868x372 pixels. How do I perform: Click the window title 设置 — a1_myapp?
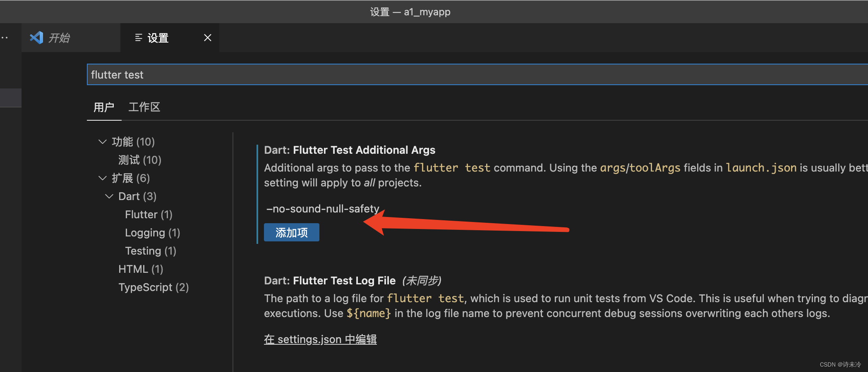coord(410,12)
